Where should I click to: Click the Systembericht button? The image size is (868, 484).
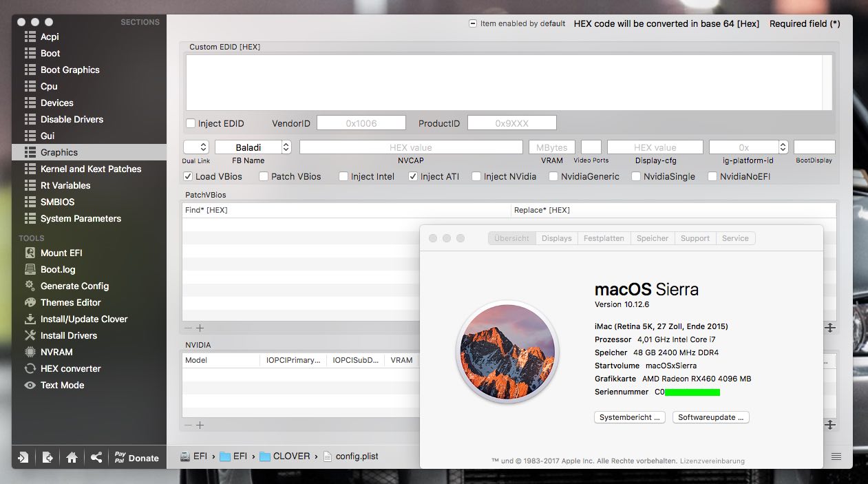click(629, 417)
